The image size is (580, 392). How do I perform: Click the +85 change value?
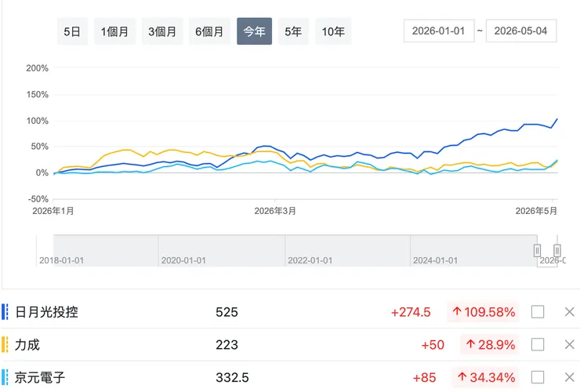[x=424, y=378]
